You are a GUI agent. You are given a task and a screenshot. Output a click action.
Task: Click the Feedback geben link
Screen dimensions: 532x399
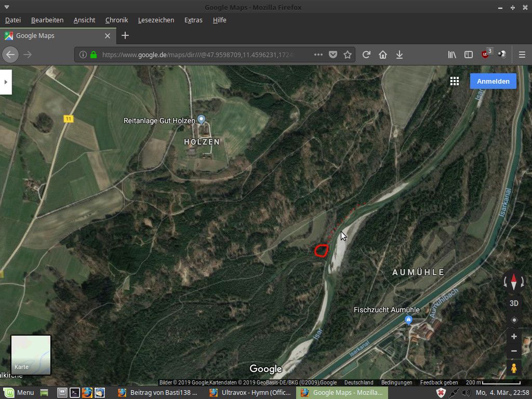[x=439, y=382]
